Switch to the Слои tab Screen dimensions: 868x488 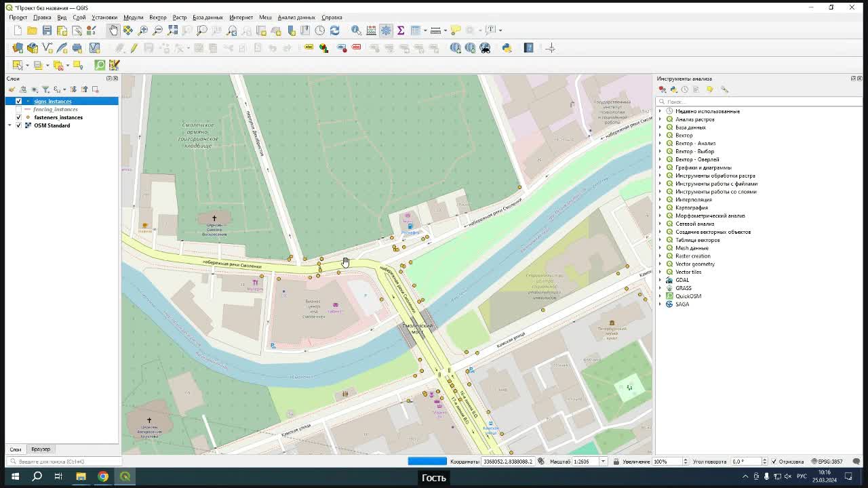coord(15,449)
